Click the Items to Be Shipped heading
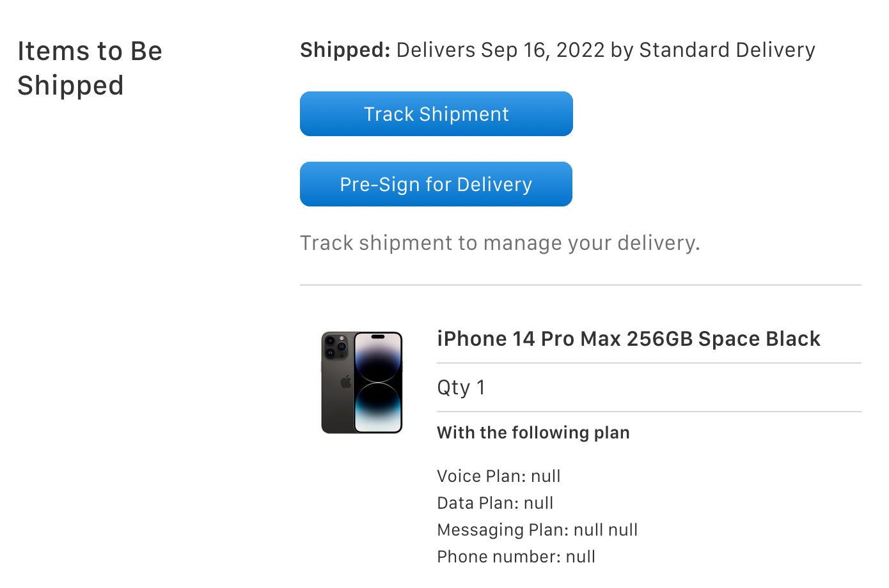The width and height of the screenshot is (889, 588). point(90,68)
